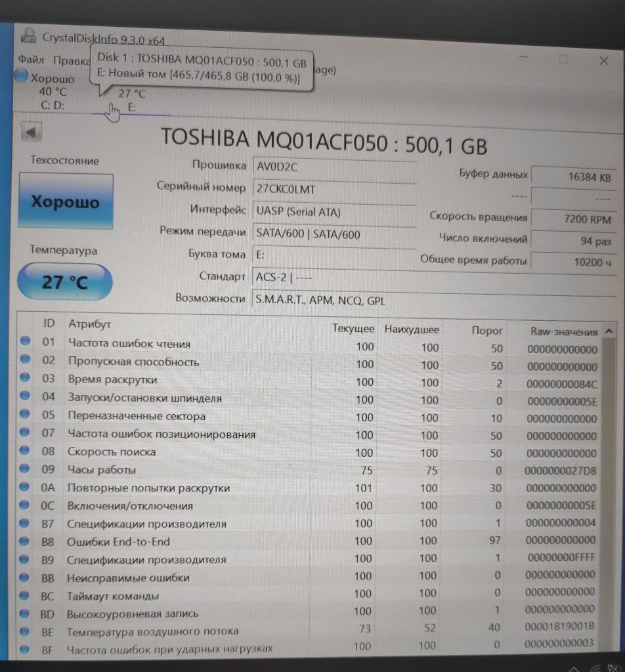Select the Таймаут команды row
This screenshot has height=672, width=625.
tap(309, 595)
